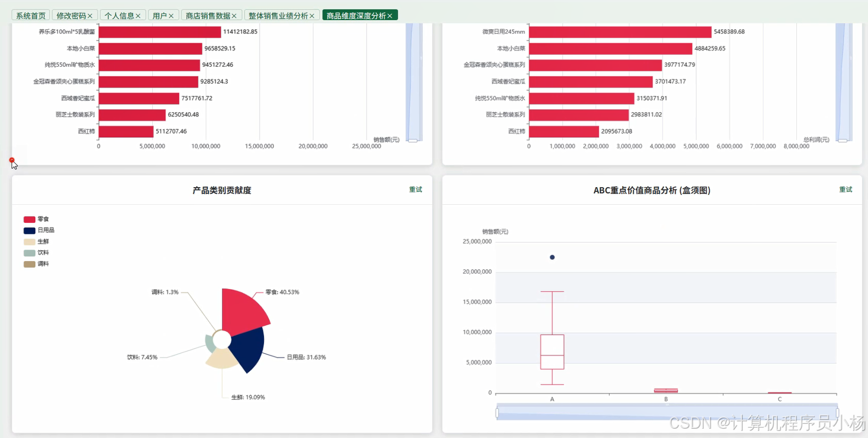
Task: Close the 商店销售数据 tab
Action: tap(234, 16)
